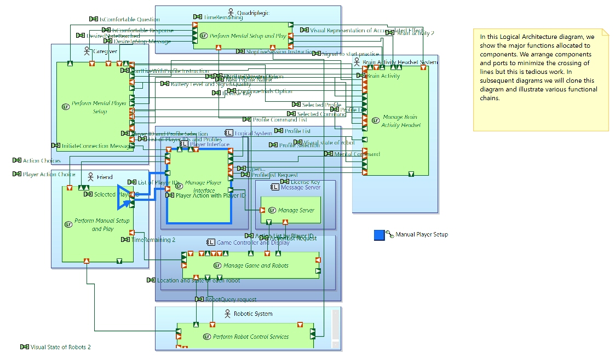Screen dimensions: 615x364
Task: Select the Friend actor stick-figure icon
Action: point(90,177)
